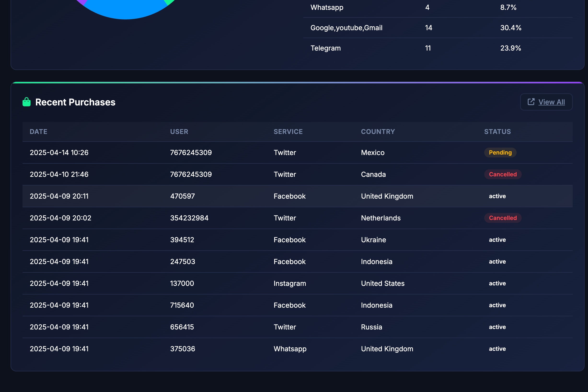
Task: Click the Cancelled badge in the Netherlands row
Action: (502, 218)
